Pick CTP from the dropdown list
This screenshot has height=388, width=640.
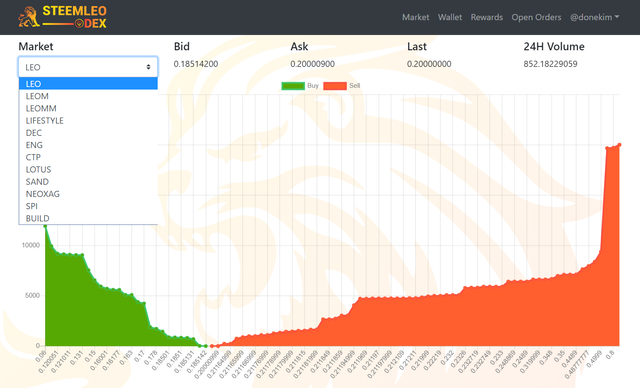click(88, 157)
